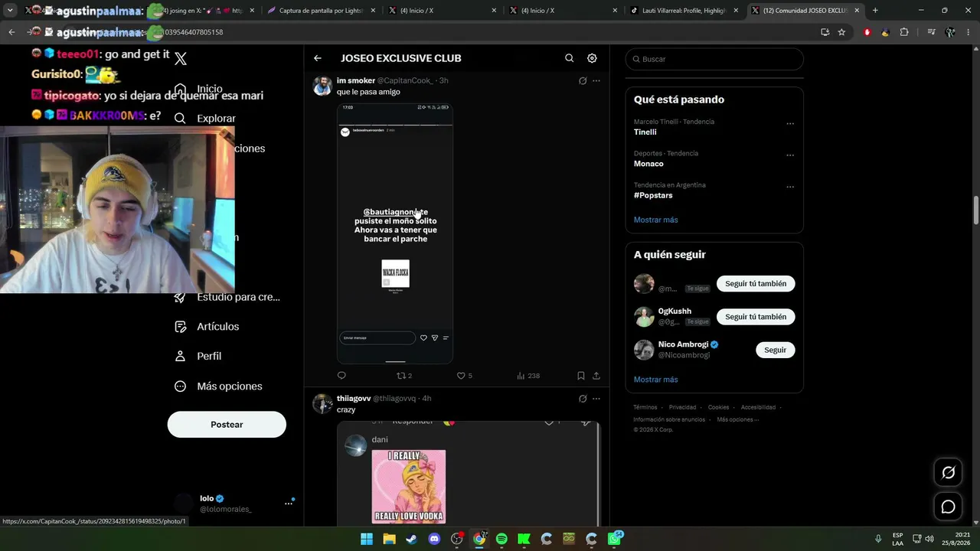Open Más opciones in the sidebar
This screenshot has height=551, width=980.
218,386
